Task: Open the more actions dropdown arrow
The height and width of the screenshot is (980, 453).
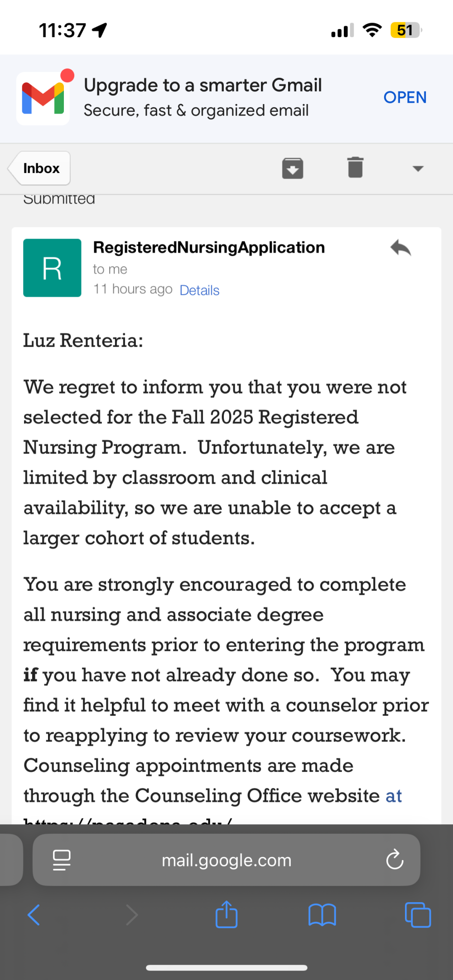Action: click(418, 169)
